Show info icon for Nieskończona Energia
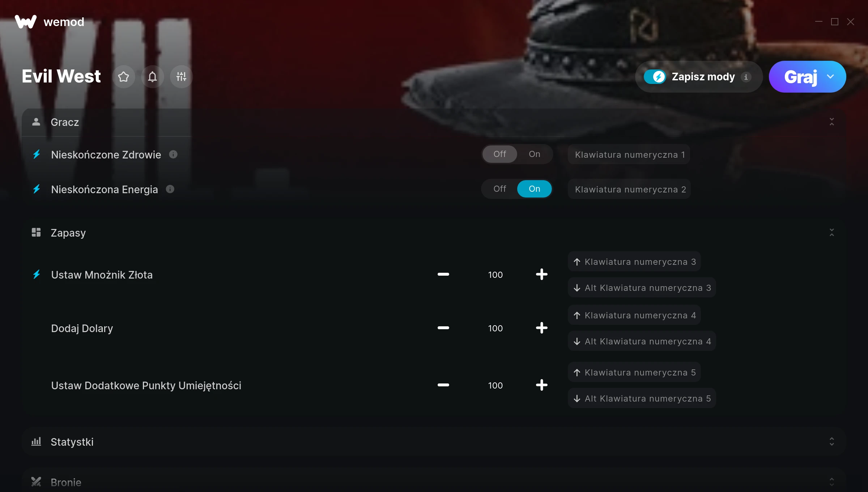The height and width of the screenshot is (492, 868). 170,189
